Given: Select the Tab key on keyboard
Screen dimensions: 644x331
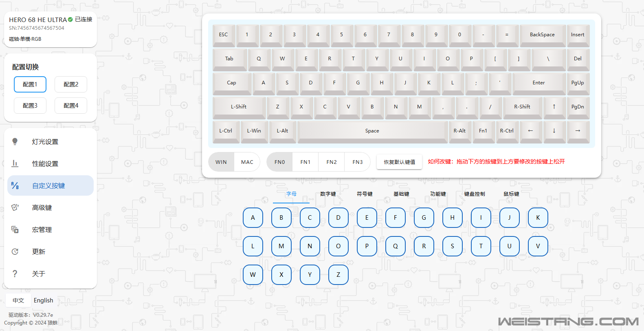Looking at the screenshot, I should click(x=229, y=60).
